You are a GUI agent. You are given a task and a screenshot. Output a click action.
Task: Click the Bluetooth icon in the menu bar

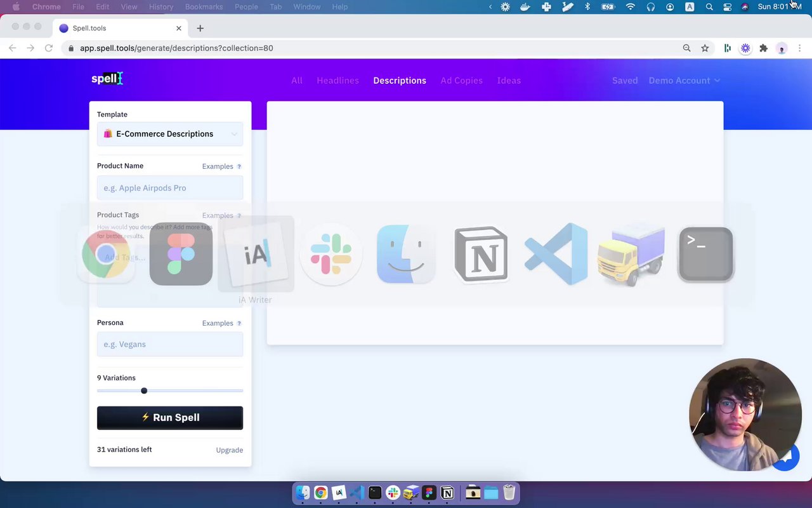pyautogui.click(x=587, y=7)
